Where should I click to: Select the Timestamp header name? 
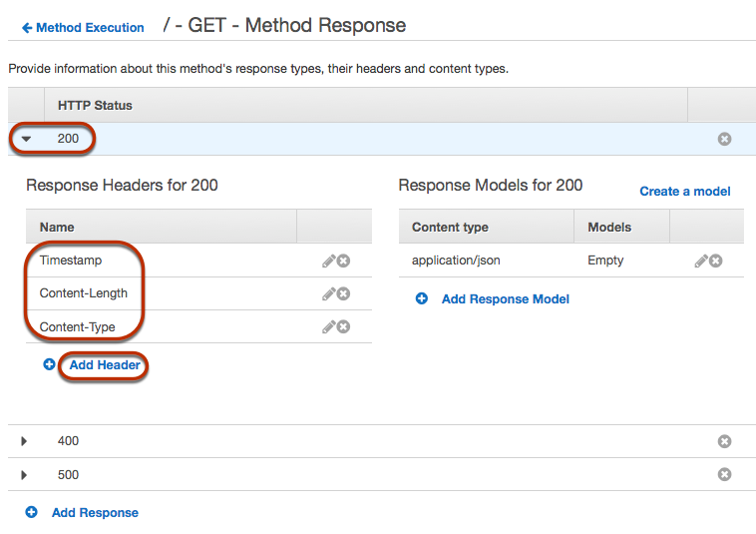[71, 261]
